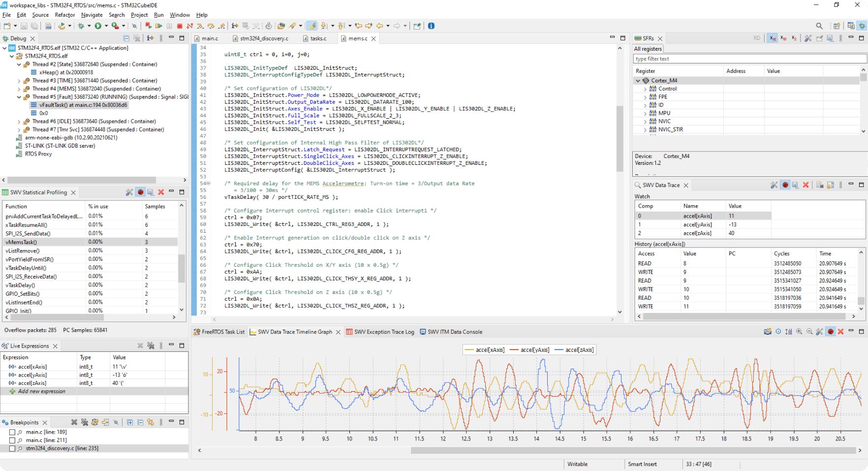868x471 pixels.
Task: Remove all breakpoints in Breakpoints panel
Action: 85,422
